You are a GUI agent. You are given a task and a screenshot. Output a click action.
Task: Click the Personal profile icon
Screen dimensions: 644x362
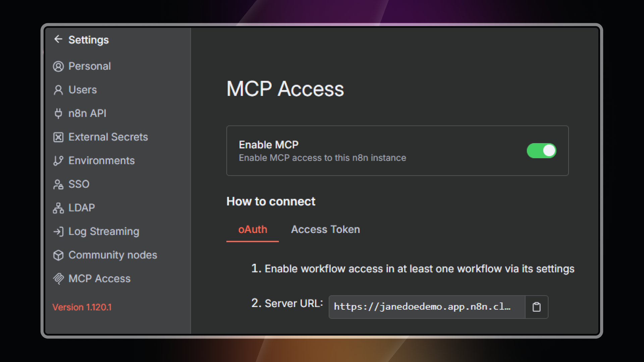coord(58,66)
